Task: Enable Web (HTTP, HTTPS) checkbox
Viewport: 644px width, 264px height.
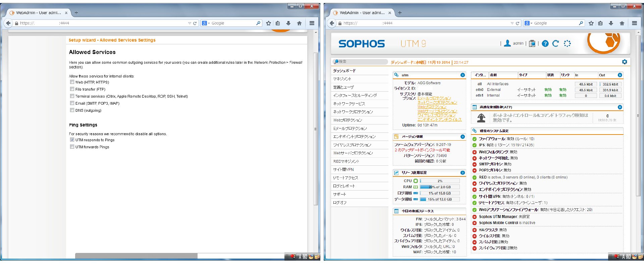Action: 72,82
